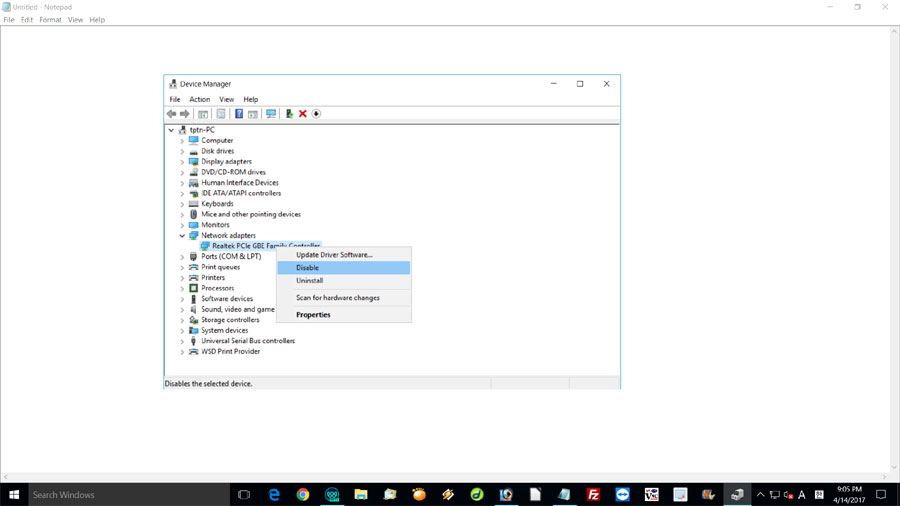Select System devices in the tree
Viewport: 900px width, 506px height.
point(224,330)
